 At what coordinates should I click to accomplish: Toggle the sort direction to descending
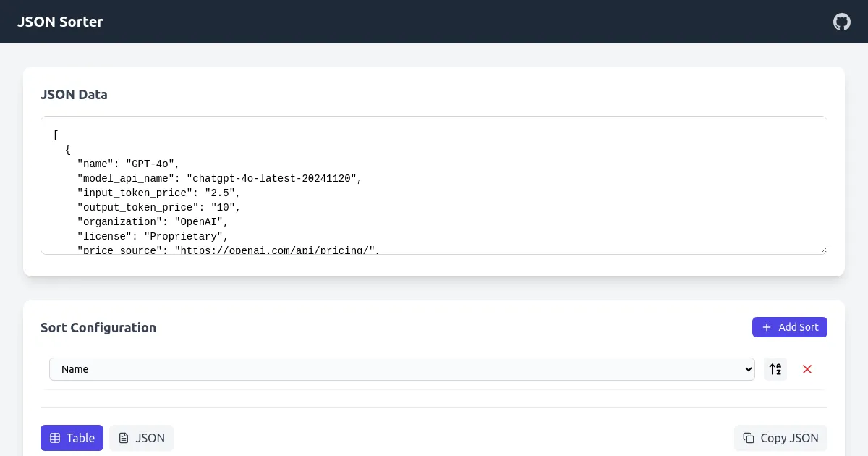coord(775,369)
